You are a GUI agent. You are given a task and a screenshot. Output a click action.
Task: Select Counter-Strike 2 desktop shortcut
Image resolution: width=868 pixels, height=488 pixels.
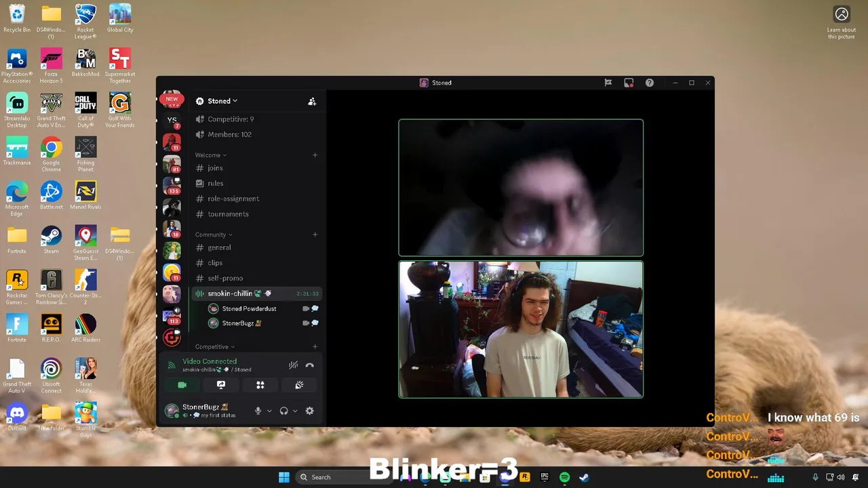85,287
